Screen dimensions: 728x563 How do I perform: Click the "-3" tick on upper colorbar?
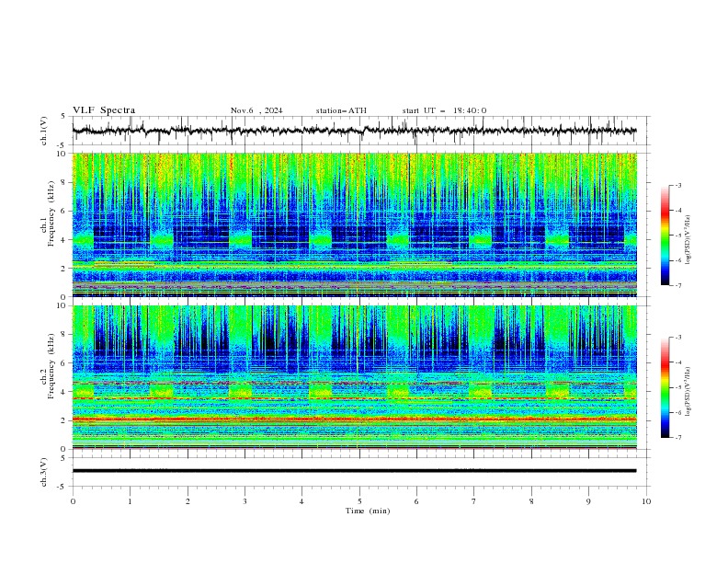(678, 185)
